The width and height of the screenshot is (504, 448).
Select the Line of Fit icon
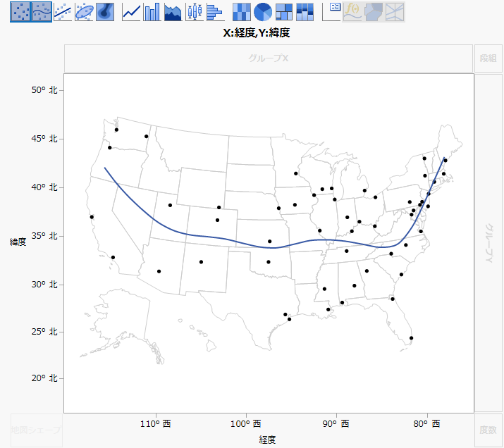coord(63,12)
